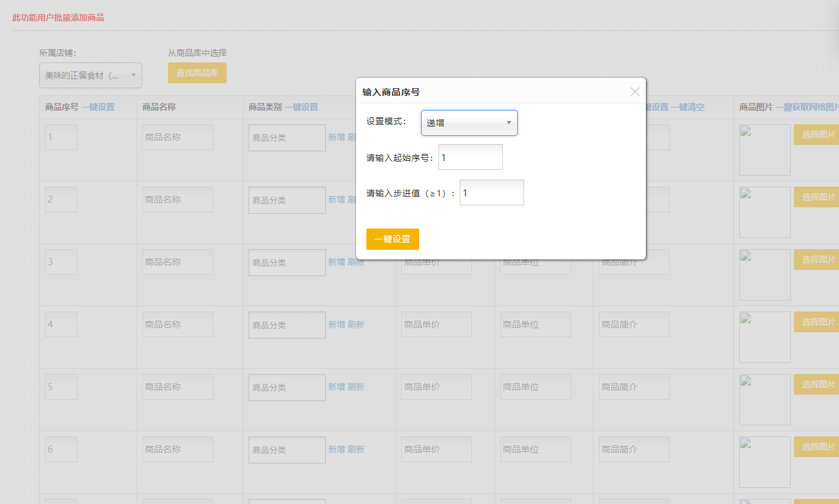
Task: Click 商品单价 field in row 6
Action: point(437,449)
